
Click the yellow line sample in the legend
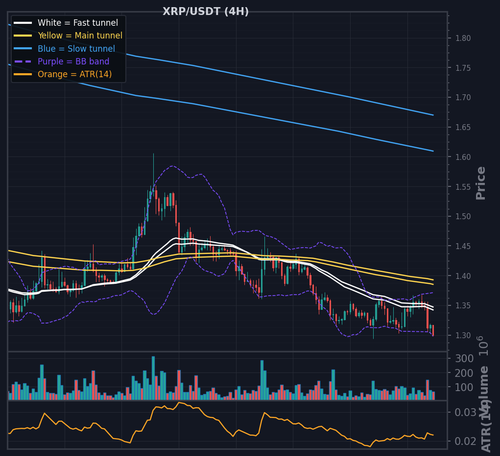pos(23,36)
